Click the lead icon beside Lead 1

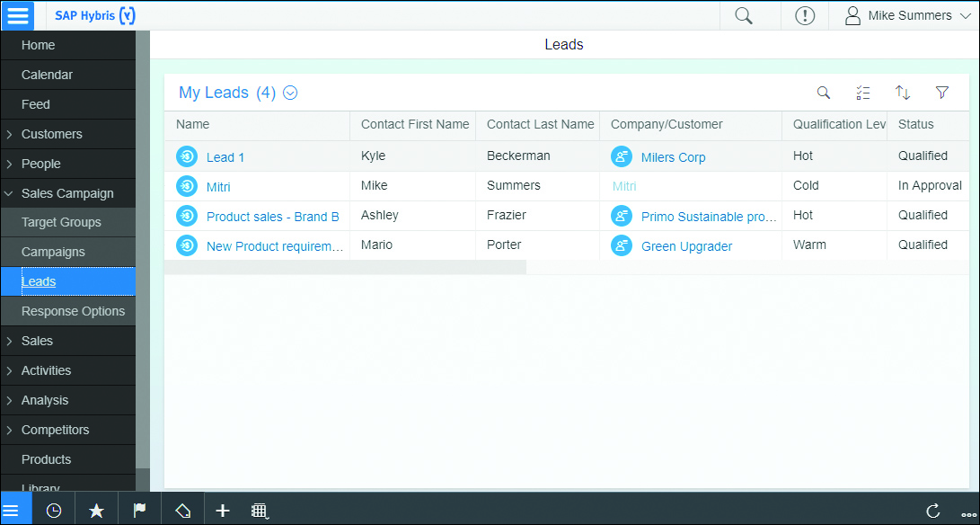click(187, 156)
